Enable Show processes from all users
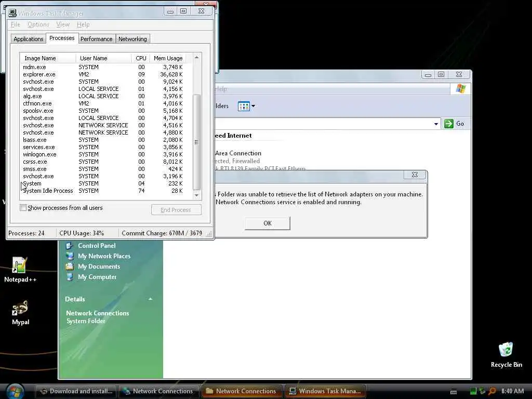 [23, 208]
